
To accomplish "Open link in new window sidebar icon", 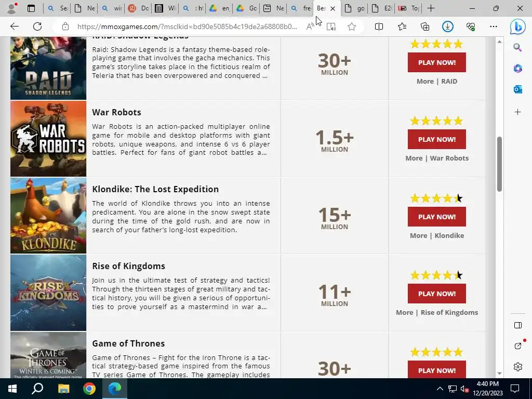I will (x=518, y=345).
